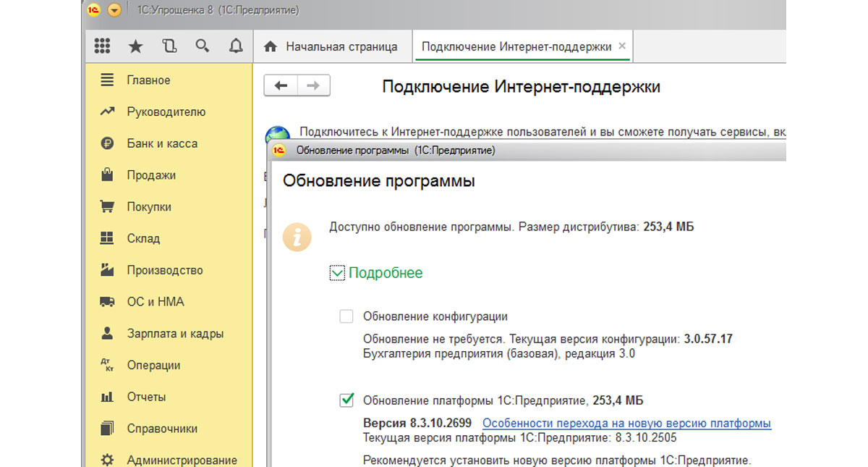Enable the Обновление конфигурации checkbox
This screenshot has height=467, width=868.
(347, 316)
